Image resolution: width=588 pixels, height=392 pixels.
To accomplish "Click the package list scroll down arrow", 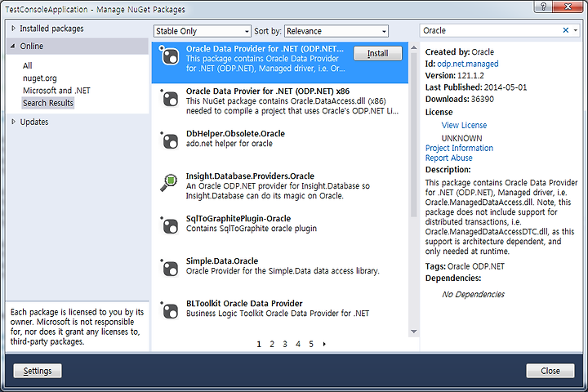I will coord(413,332).
